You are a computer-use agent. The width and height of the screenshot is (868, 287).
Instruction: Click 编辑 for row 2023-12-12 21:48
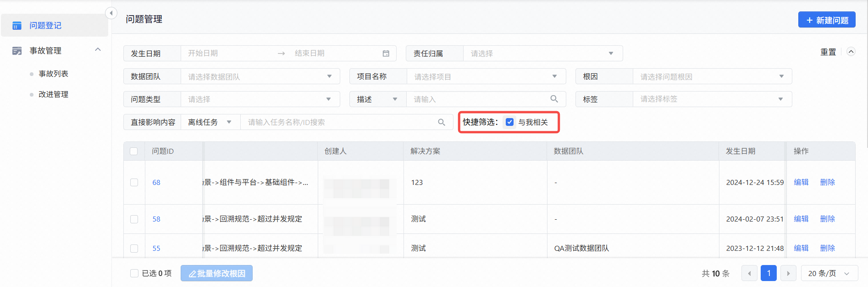pyautogui.click(x=801, y=248)
